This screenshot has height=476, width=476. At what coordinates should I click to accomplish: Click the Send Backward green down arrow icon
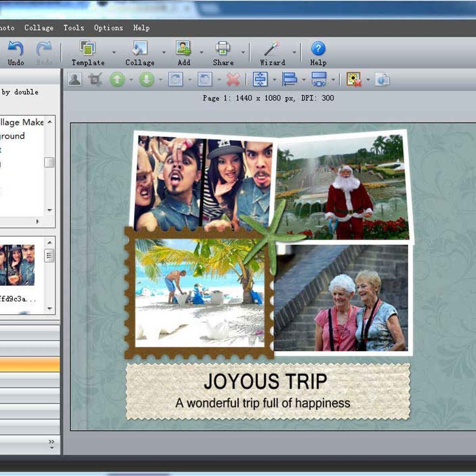coord(145,79)
